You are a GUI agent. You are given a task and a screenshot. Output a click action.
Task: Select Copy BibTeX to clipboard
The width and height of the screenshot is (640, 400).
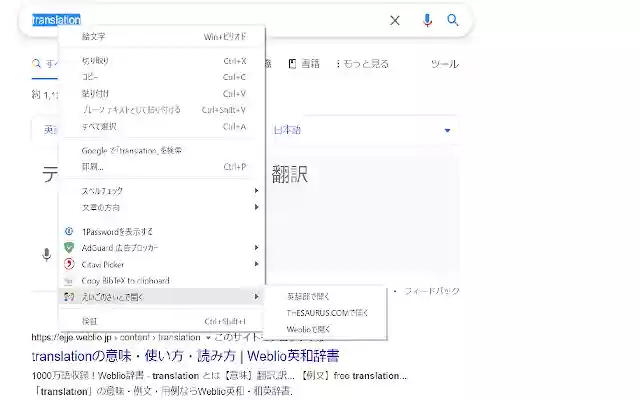point(162,281)
